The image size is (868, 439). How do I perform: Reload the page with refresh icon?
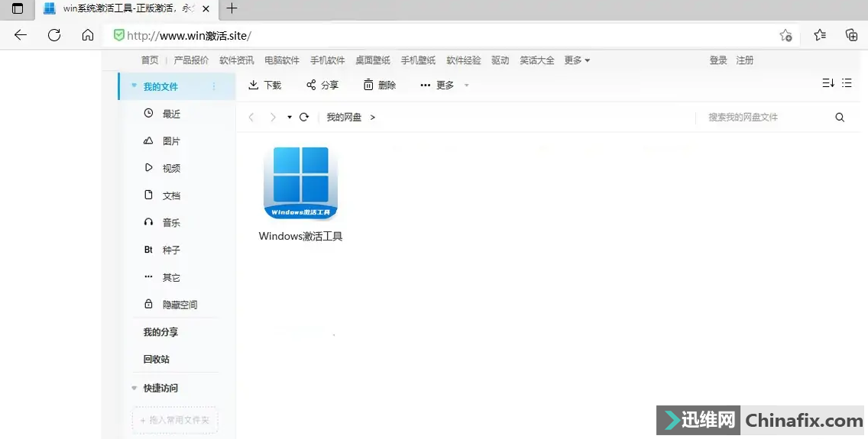(x=54, y=35)
